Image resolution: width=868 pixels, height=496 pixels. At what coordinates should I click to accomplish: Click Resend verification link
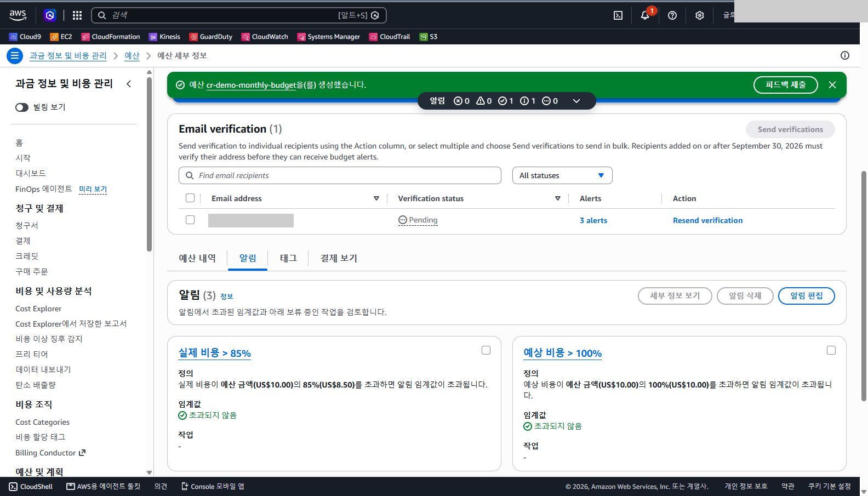(x=708, y=220)
